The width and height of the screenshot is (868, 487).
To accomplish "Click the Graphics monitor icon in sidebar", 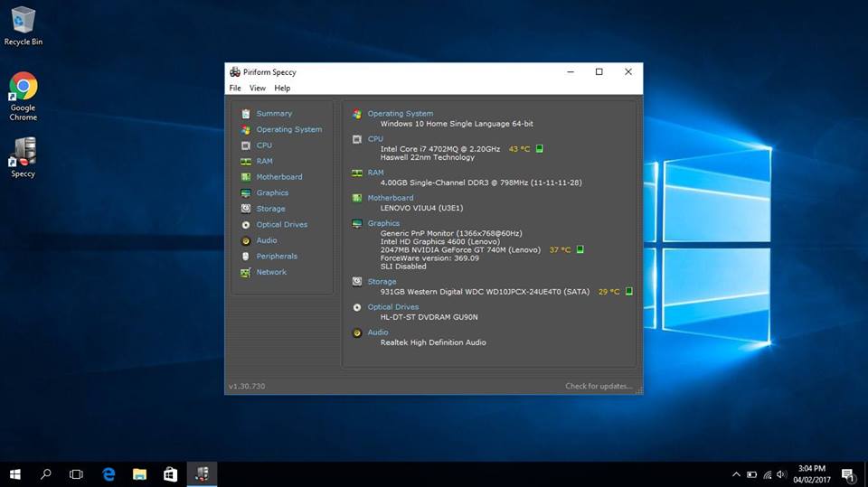I will point(246,193).
